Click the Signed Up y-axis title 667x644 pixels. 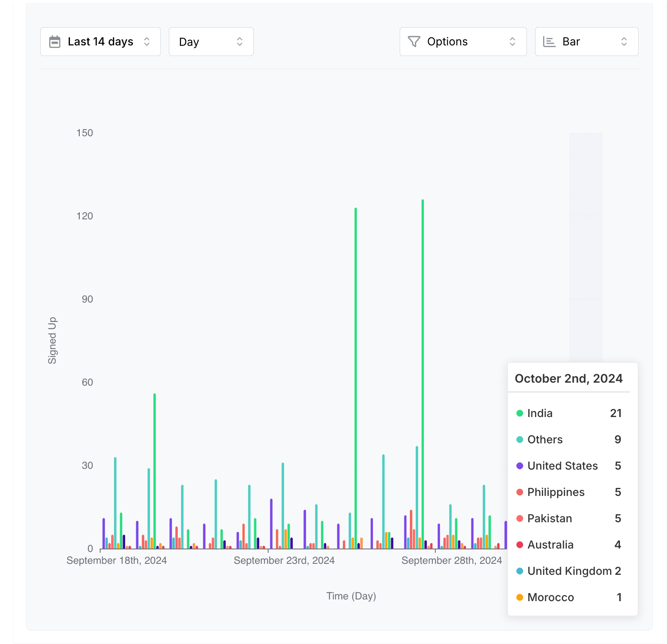point(52,341)
